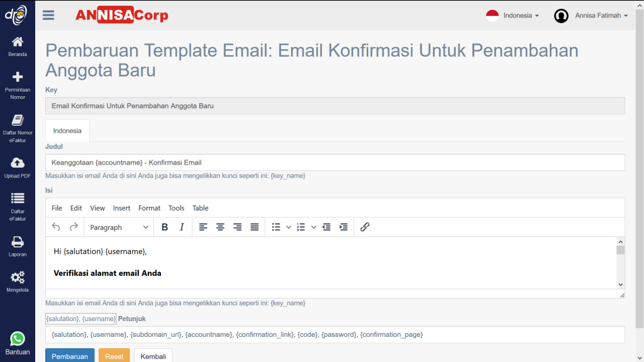Click the Laporan printer icon
The width and height of the screenshot is (644, 362).
[18, 241]
